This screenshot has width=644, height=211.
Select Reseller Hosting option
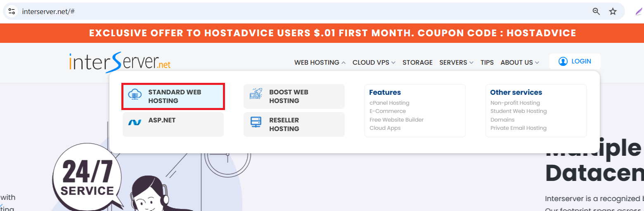pyautogui.click(x=294, y=124)
